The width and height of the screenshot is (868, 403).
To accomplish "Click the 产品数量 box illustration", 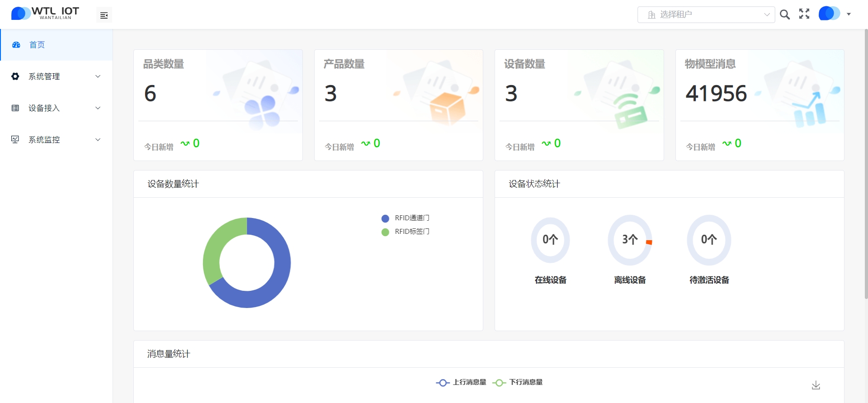I will pos(447,109).
